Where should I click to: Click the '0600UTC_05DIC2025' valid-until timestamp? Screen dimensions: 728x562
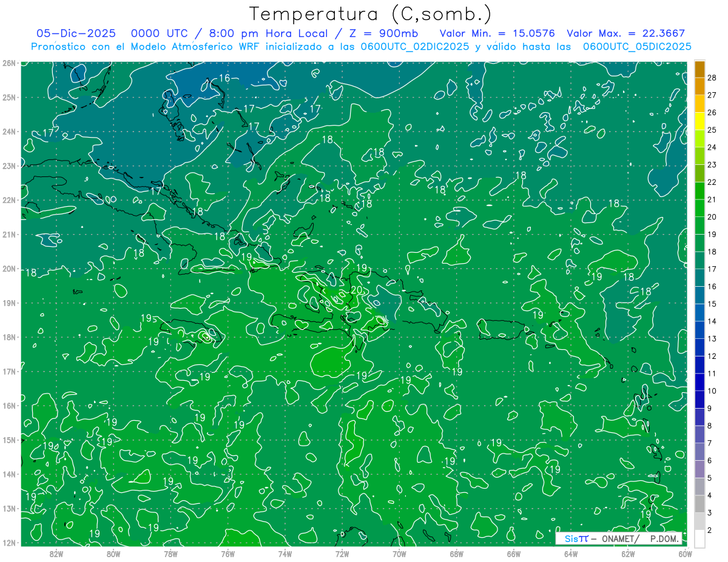(637, 47)
